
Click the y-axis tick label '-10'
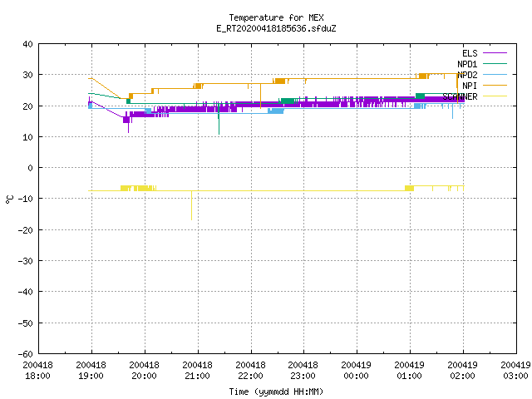[26, 199]
